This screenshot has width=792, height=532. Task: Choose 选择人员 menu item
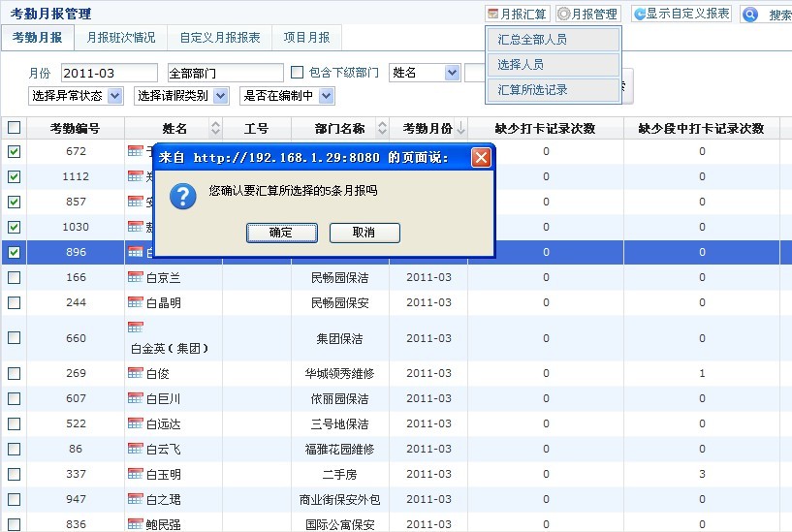coord(554,65)
